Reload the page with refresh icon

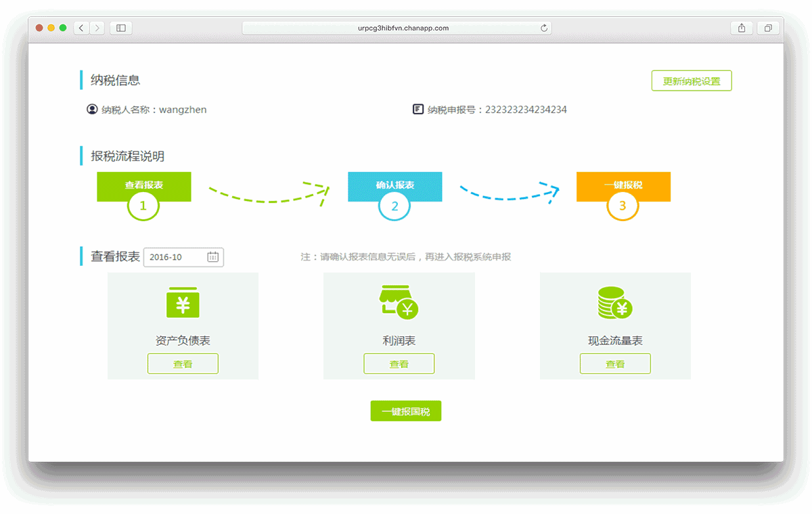point(544,28)
